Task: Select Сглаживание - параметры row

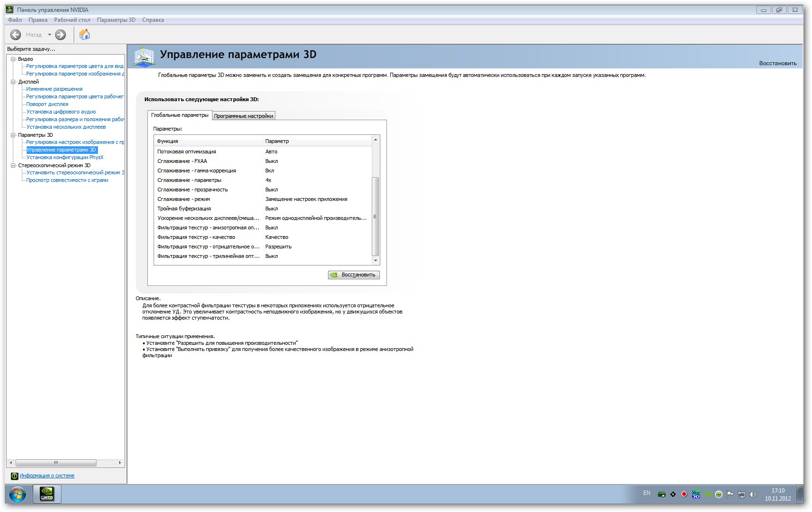Action: point(262,180)
